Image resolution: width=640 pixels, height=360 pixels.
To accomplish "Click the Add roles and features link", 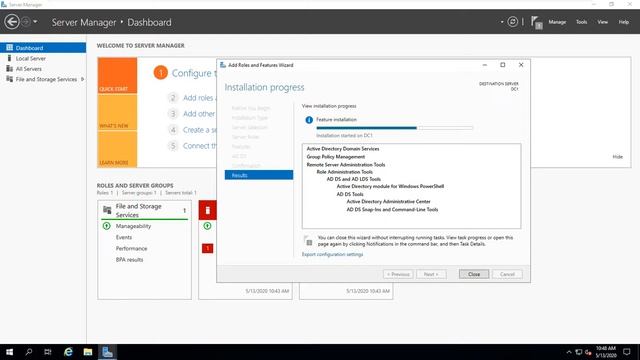I will point(200,98).
